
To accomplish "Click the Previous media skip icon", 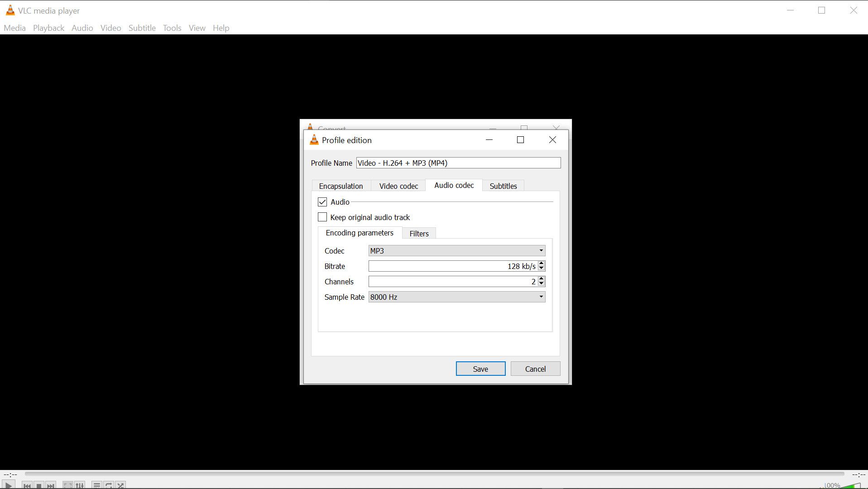I will click(27, 485).
